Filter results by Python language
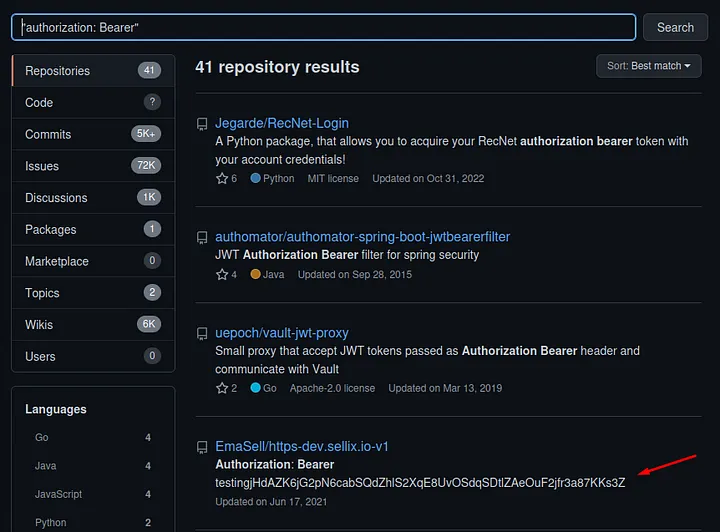Screen dimensions: 720x532 (x=93, y=522)
